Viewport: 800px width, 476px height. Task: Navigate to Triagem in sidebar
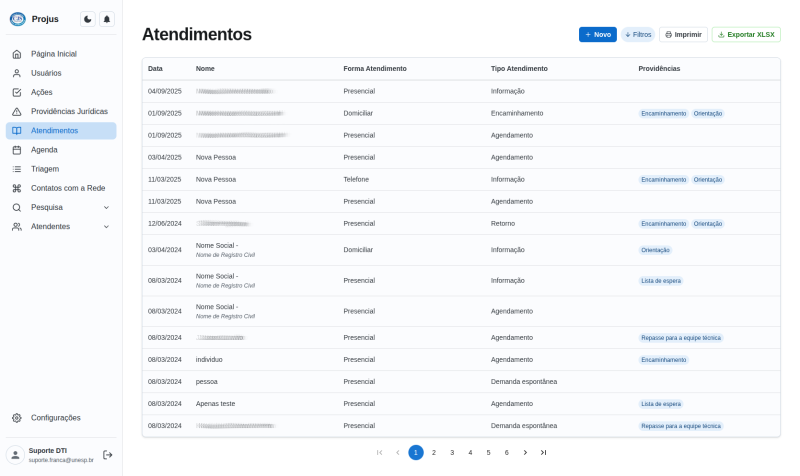(45, 169)
